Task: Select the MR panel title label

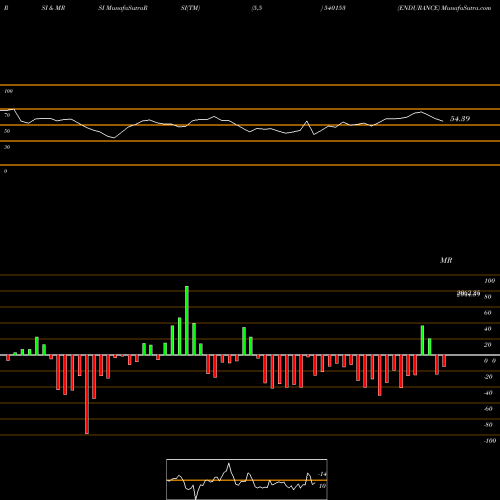Action: click(x=446, y=260)
